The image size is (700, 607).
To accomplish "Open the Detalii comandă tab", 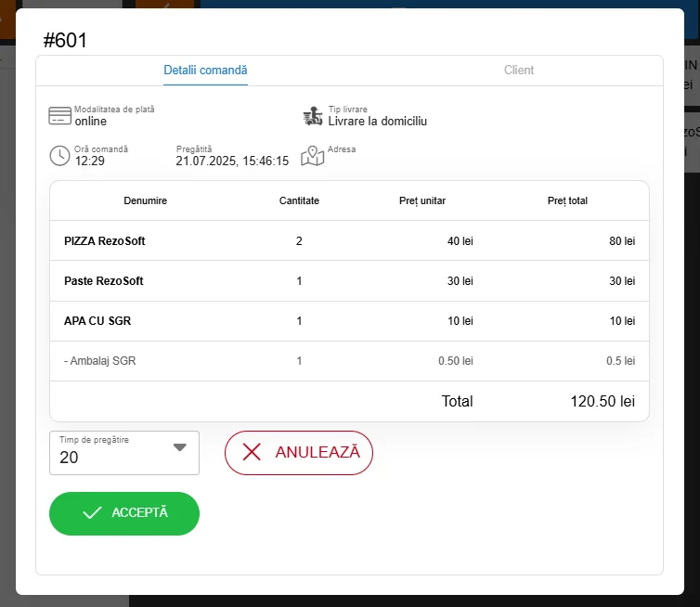I will pyautogui.click(x=205, y=70).
